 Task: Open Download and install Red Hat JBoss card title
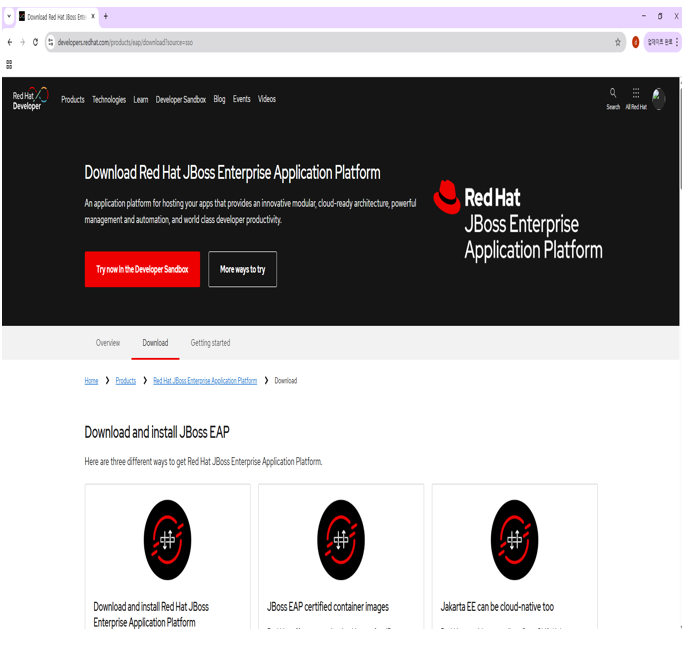coord(151,614)
